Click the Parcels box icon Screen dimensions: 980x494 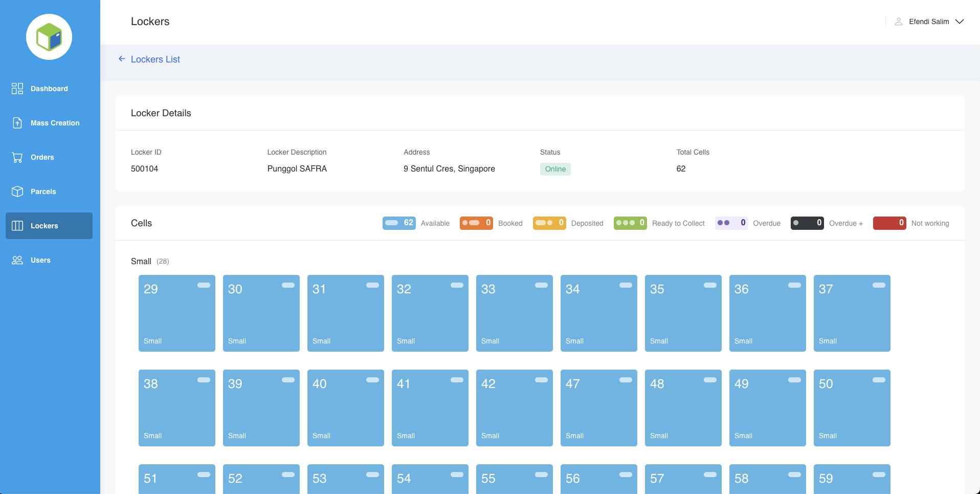point(17,191)
